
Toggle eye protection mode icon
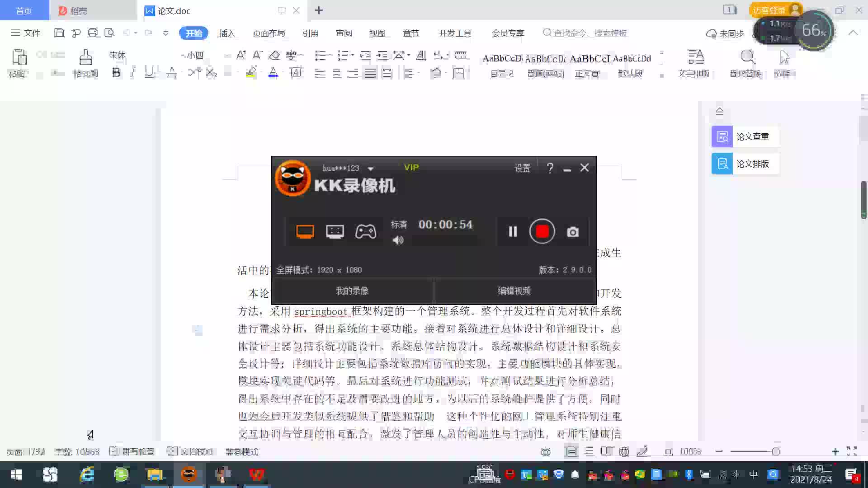(546, 451)
